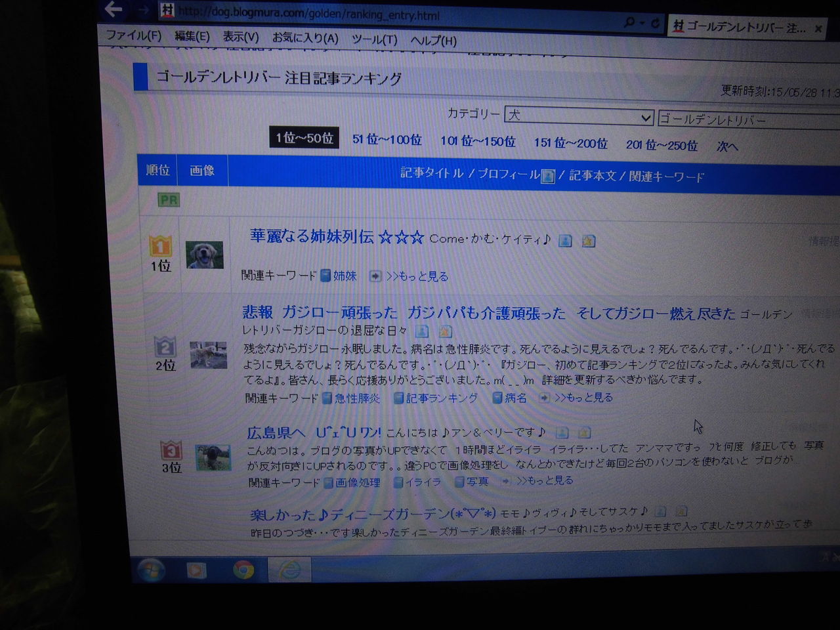The image size is (840, 630).
Task: Click the profile icon in table header
Action: coord(547,176)
